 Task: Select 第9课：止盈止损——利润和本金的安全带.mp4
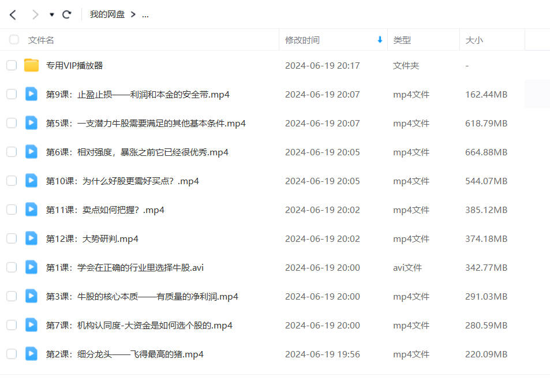[138, 95]
